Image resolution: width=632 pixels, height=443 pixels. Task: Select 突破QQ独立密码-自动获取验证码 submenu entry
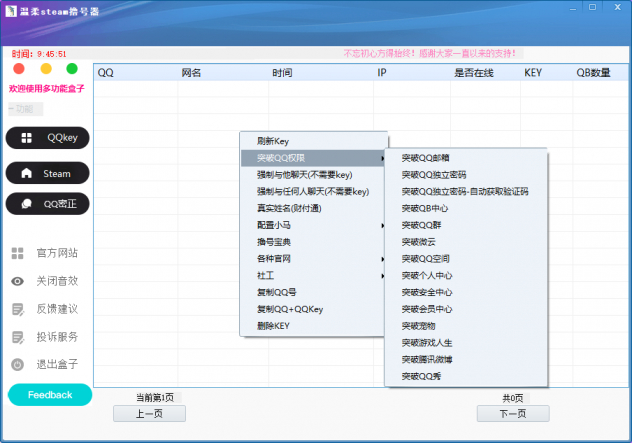coord(466,191)
